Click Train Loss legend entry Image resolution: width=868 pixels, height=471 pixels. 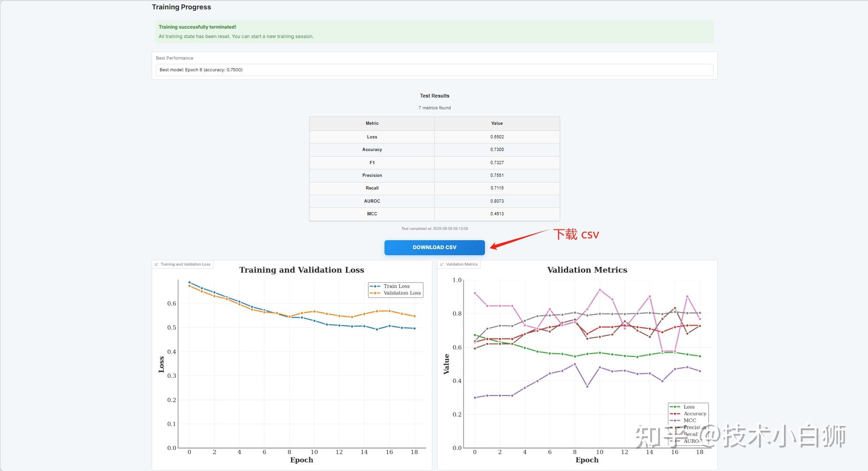coord(390,286)
